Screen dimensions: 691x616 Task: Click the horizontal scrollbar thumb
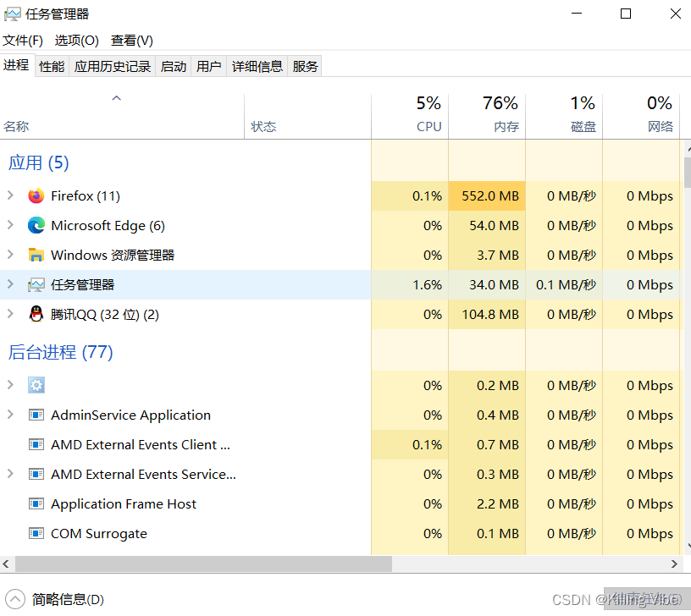point(203,564)
